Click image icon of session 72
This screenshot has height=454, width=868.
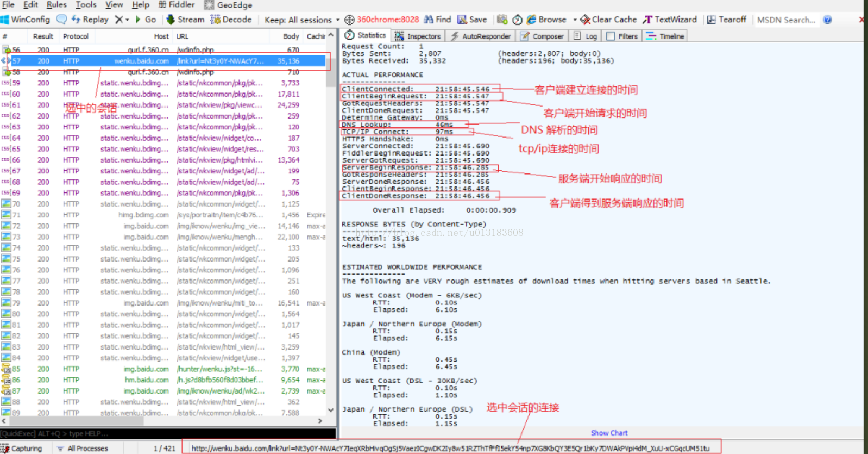coord(5,226)
